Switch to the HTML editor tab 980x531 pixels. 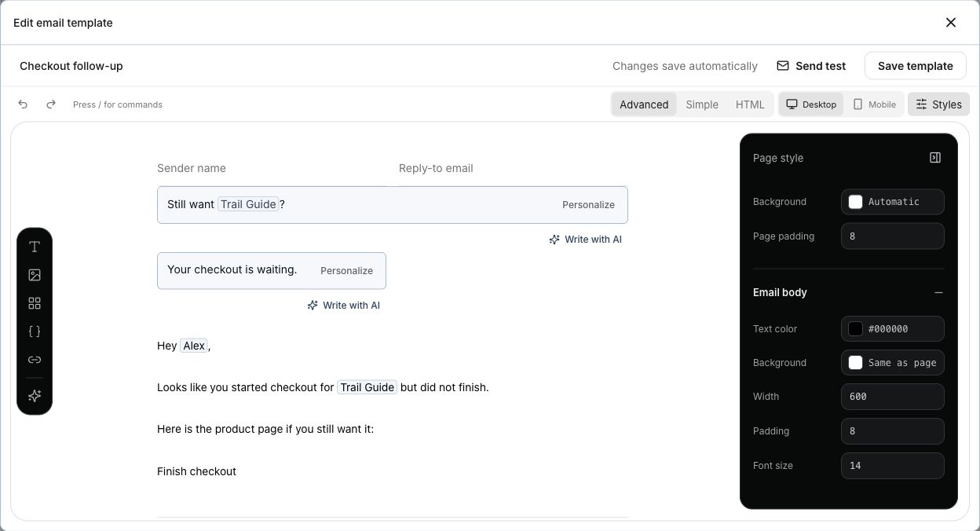click(750, 104)
